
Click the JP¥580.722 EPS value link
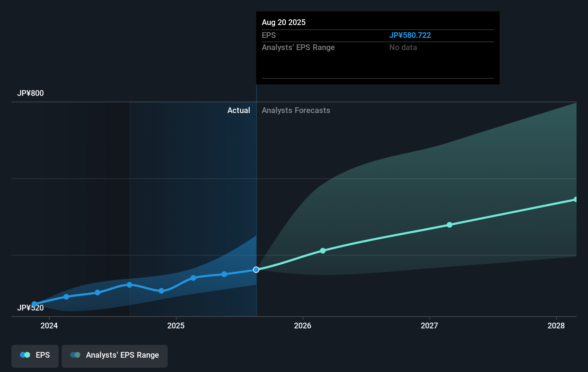(x=410, y=35)
